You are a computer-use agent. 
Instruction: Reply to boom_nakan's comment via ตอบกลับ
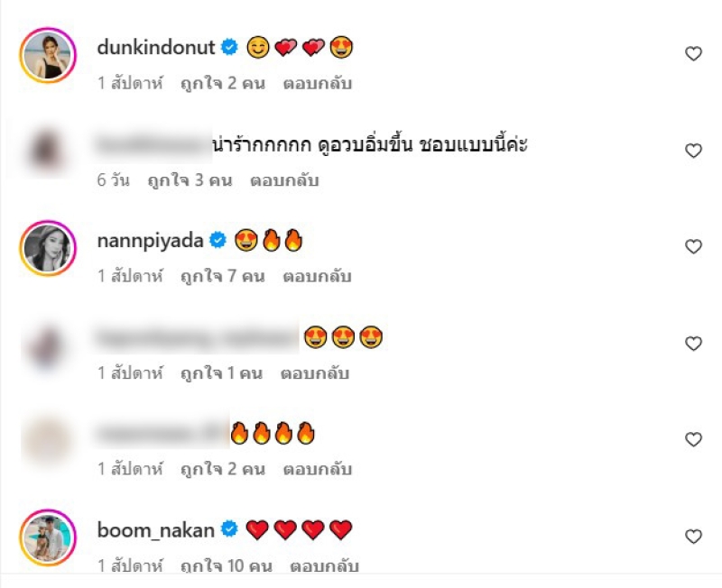[324, 565]
